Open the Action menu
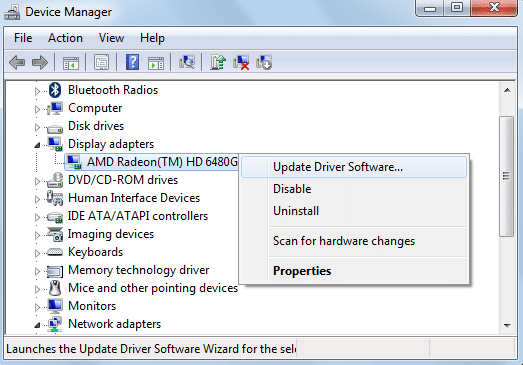Viewport: 523px width, 365px height. pyautogui.click(x=65, y=38)
